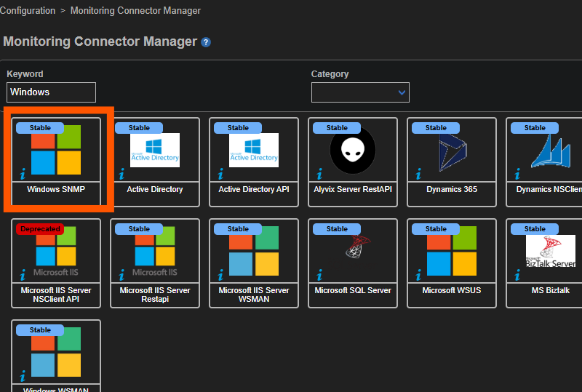The width and height of the screenshot is (582, 392).
Task: Expand the Category dropdown
Action: pos(360,92)
